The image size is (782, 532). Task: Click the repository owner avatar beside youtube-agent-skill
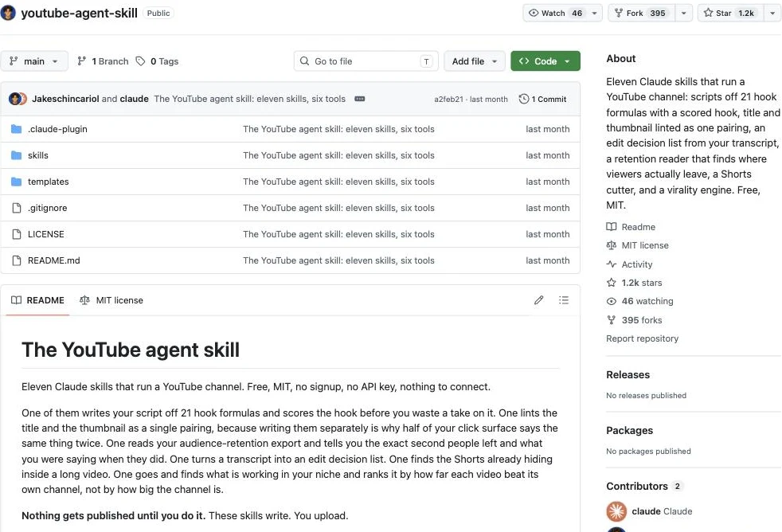click(x=8, y=13)
